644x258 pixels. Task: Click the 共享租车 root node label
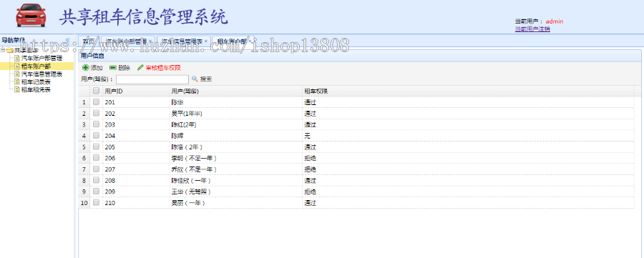(x=26, y=51)
